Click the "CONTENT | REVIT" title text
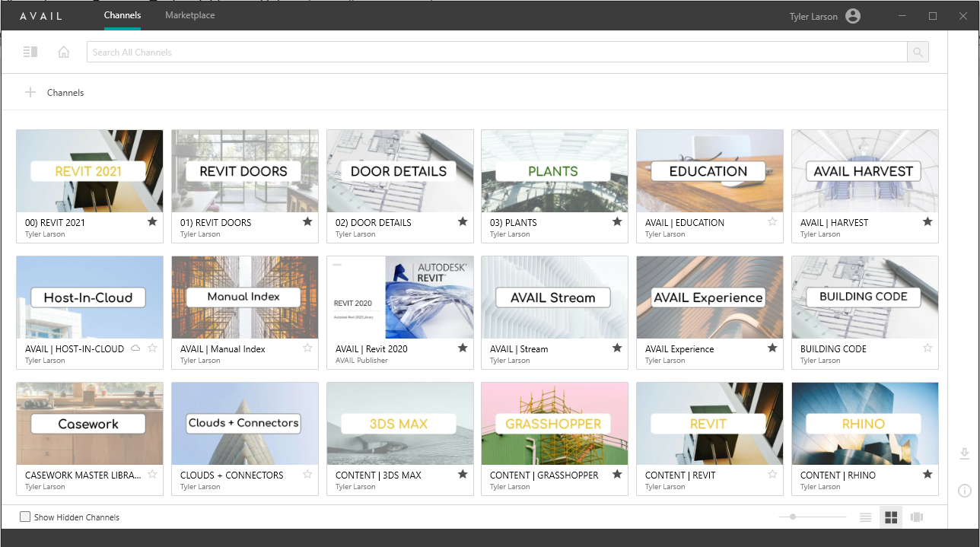The width and height of the screenshot is (980, 547). (679, 475)
